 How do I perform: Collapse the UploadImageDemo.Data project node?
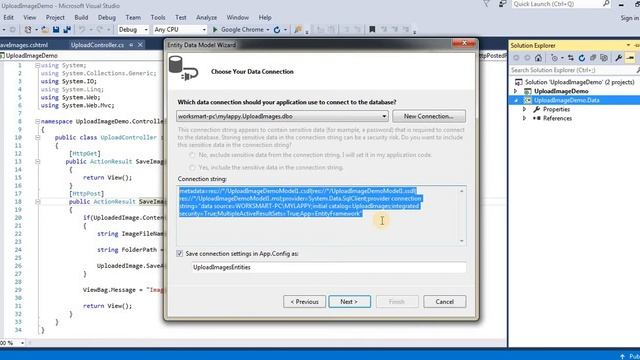pos(516,100)
